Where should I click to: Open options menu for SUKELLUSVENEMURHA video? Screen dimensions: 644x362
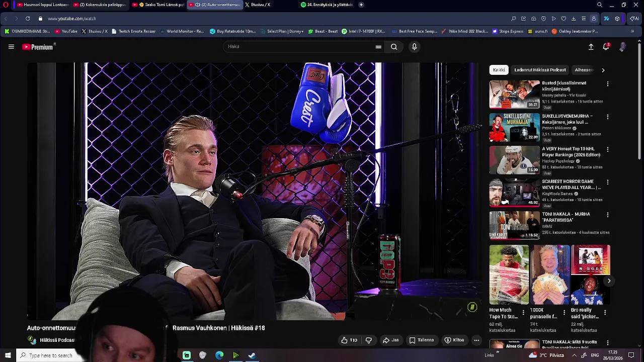click(x=608, y=117)
